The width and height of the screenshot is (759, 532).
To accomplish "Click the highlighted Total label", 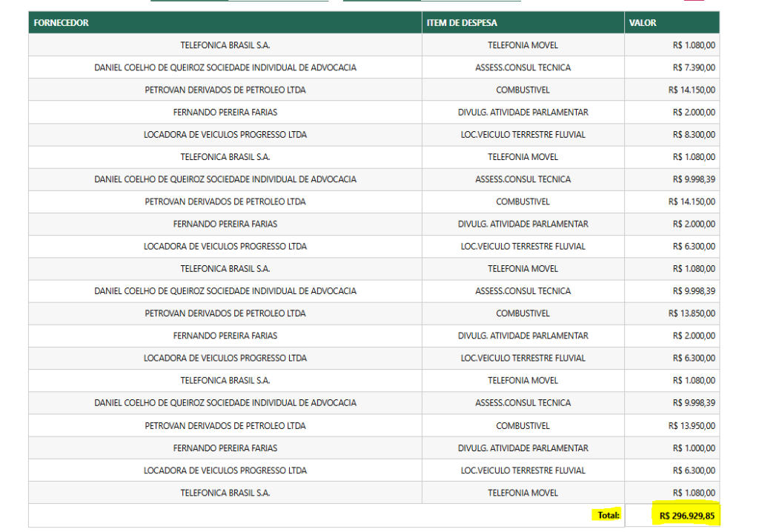I will (608, 515).
